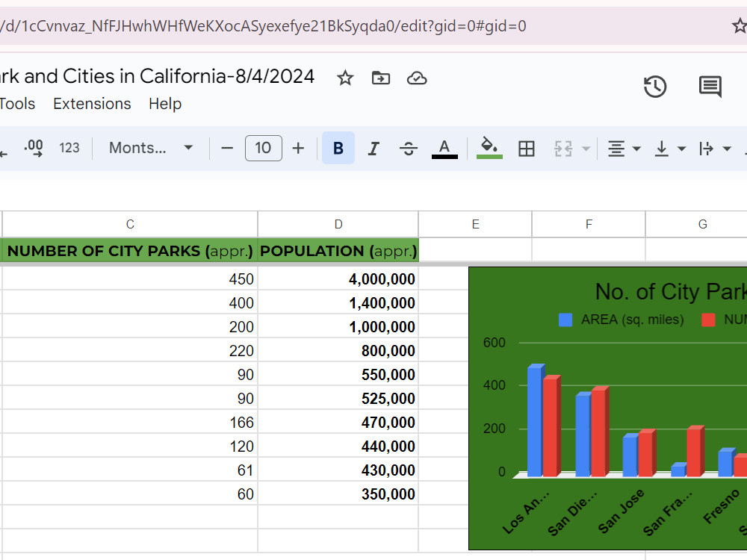Decrease font size with minus button

[x=227, y=148]
